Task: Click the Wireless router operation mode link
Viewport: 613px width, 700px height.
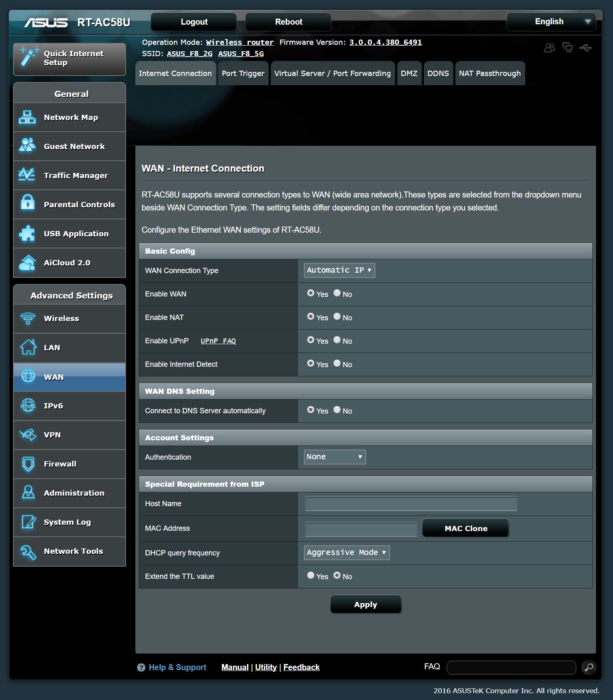Action: click(x=240, y=42)
